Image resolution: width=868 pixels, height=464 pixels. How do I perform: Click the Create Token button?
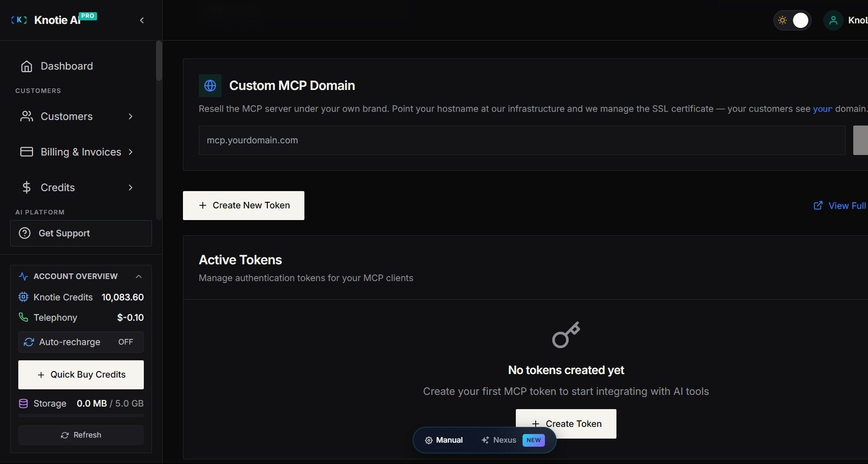click(566, 424)
